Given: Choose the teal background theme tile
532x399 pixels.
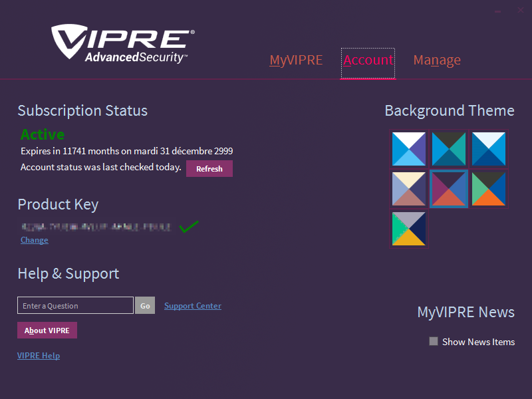Looking at the screenshot, I should click(x=448, y=149).
